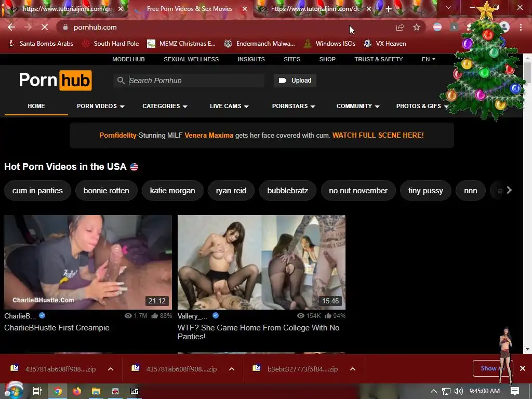Screen dimensions: 532x399
Task: Click the network tray icon
Action: click(x=446, y=391)
